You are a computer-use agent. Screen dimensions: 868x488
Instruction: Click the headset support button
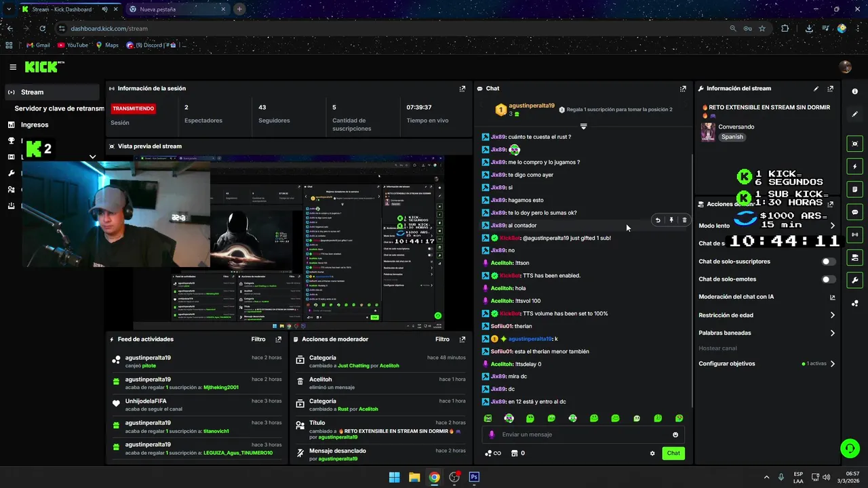850,448
